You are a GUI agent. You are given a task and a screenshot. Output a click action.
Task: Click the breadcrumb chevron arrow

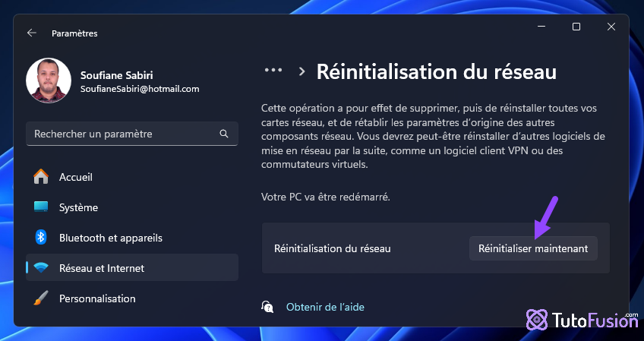[302, 71]
